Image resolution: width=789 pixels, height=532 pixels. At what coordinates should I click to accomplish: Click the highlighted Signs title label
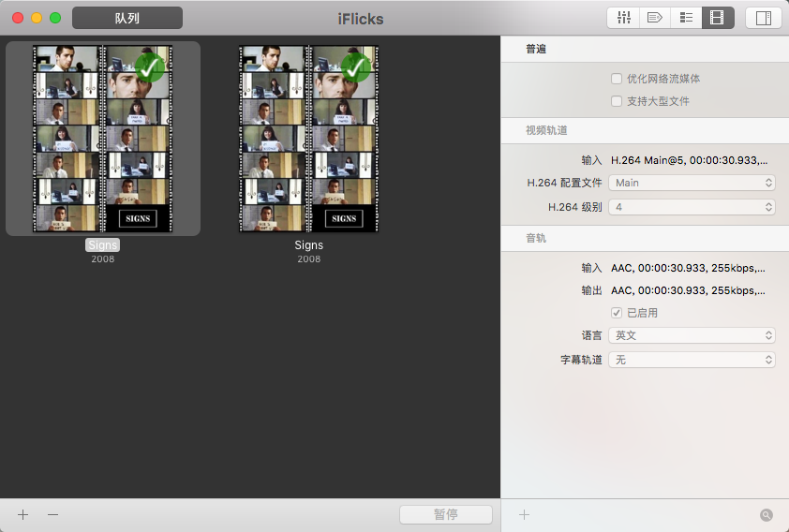[x=103, y=244]
